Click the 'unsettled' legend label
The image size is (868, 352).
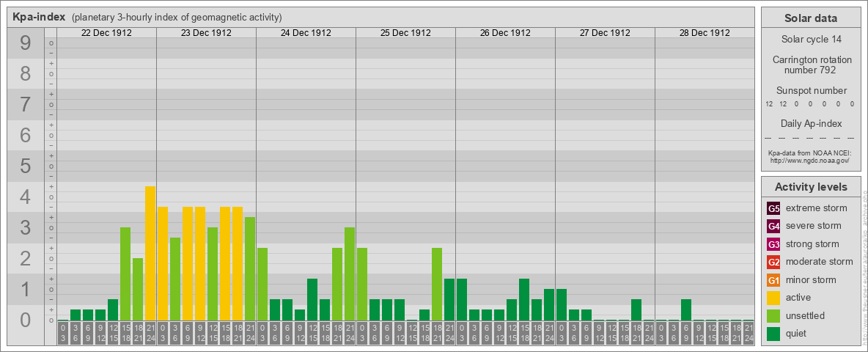[806, 315]
